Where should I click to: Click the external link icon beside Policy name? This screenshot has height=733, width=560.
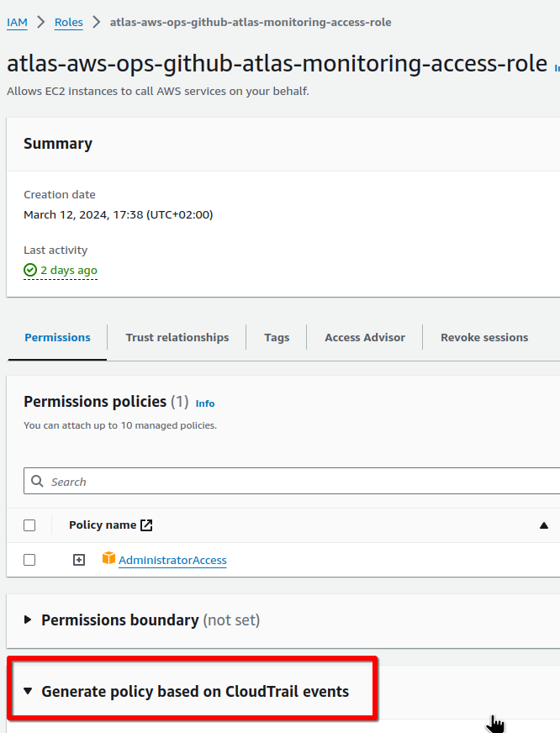(x=146, y=525)
